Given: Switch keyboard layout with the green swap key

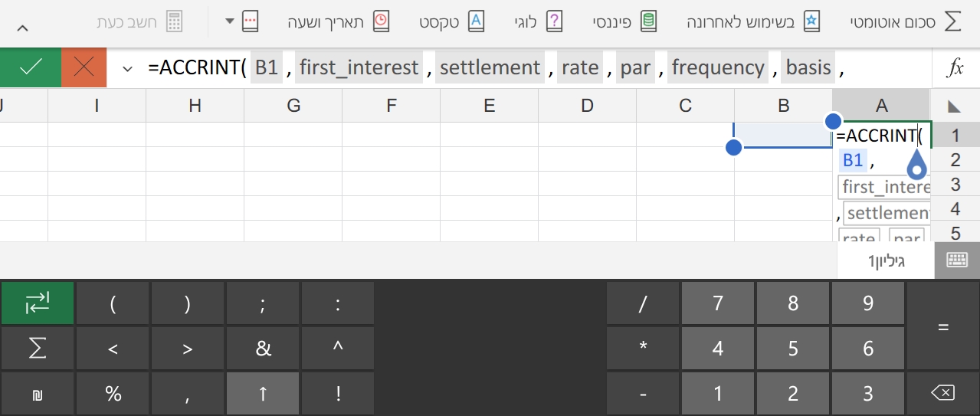Looking at the screenshot, I should (x=38, y=303).
